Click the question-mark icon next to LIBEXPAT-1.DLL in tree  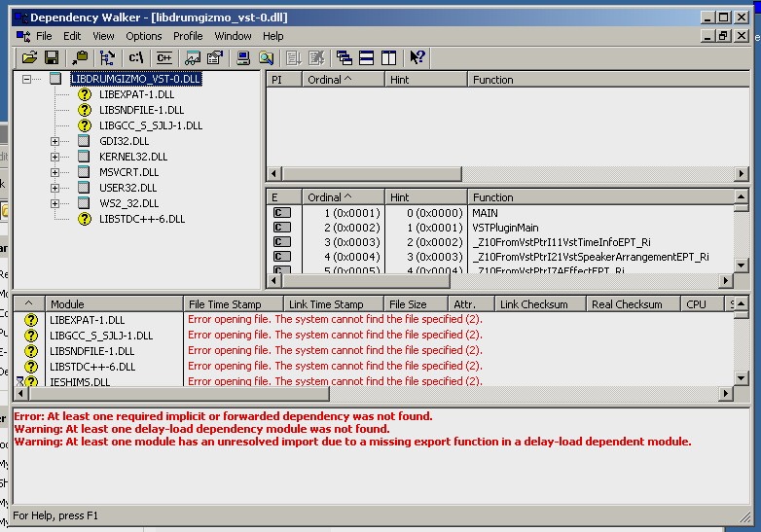(x=85, y=94)
